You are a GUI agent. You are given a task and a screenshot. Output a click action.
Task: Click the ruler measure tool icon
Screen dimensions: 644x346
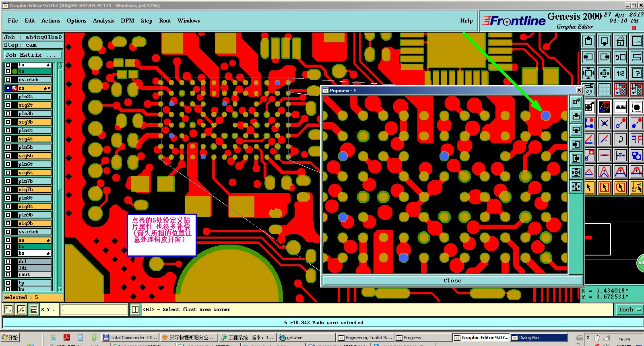[621, 106]
